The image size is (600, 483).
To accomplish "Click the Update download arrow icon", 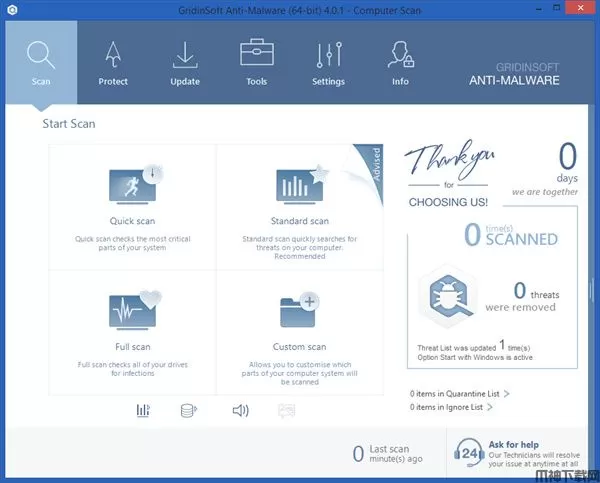I will 185,55.
